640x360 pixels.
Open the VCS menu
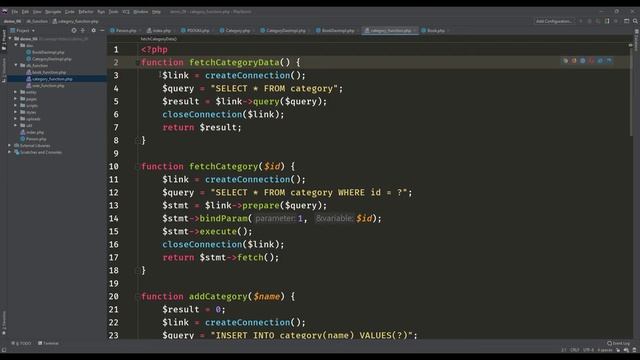click(x=126, y=12)
